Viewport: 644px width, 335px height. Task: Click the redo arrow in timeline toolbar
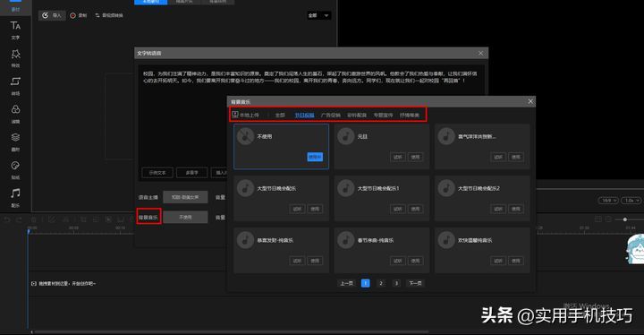pyautogui.click(x=19, y=219)
